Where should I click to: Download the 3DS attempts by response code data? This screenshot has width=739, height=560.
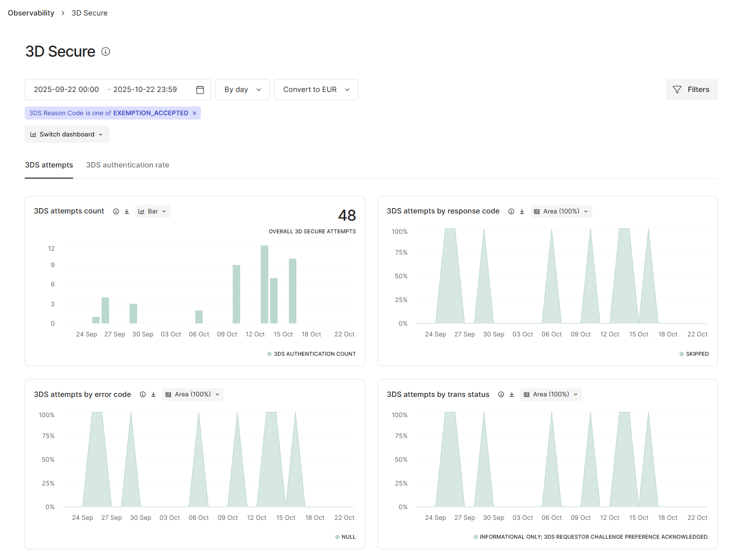tap(522, 211)
